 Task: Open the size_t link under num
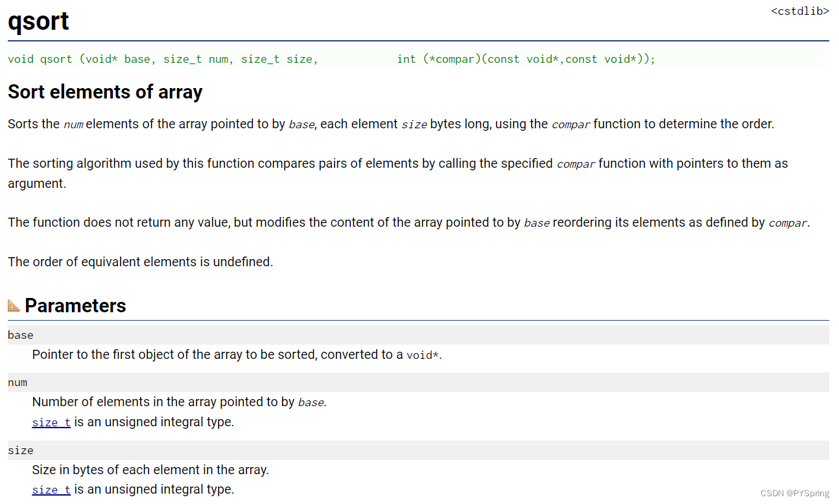point(51,422)
